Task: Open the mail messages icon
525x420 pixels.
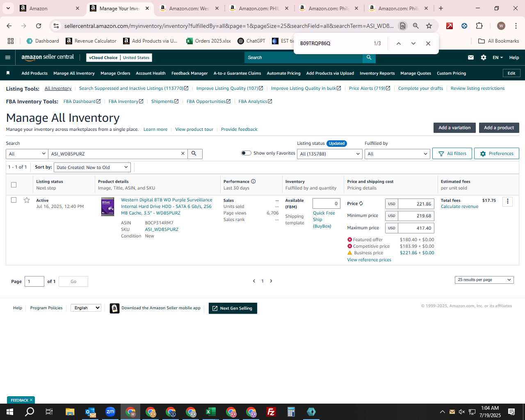Action: coord(471,57)
